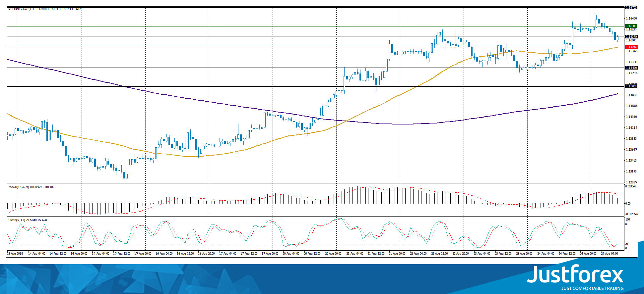Click the 20 Aug 20:00 time label
The width and height of the screenshot is (644, 294).
point(334,254)
